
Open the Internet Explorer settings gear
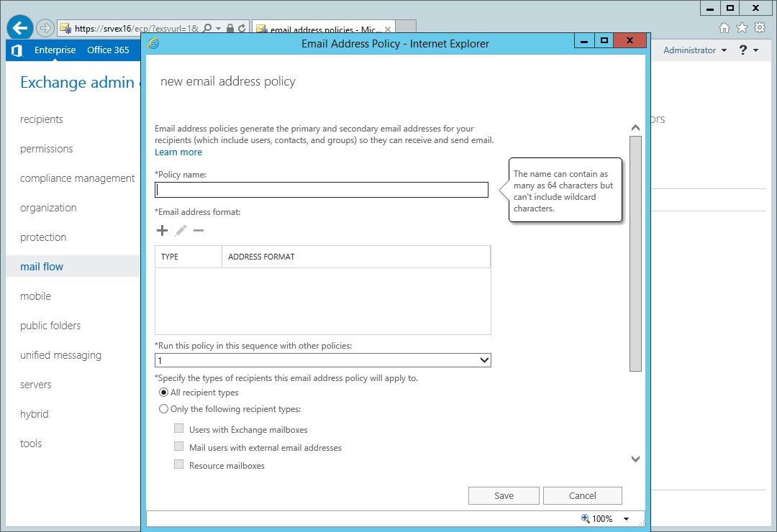tap(759, 28)
